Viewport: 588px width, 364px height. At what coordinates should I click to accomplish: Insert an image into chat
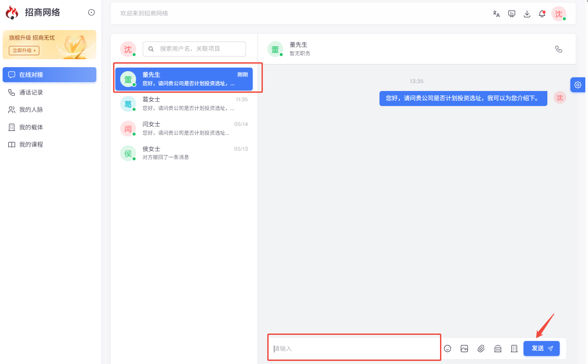point(464,349)
